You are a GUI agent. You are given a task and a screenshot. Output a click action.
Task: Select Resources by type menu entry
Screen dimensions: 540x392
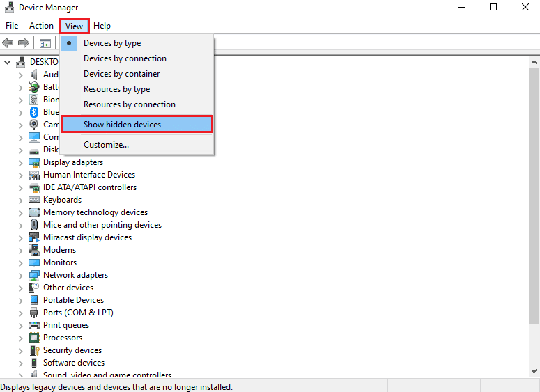click(x=116, y=89)
